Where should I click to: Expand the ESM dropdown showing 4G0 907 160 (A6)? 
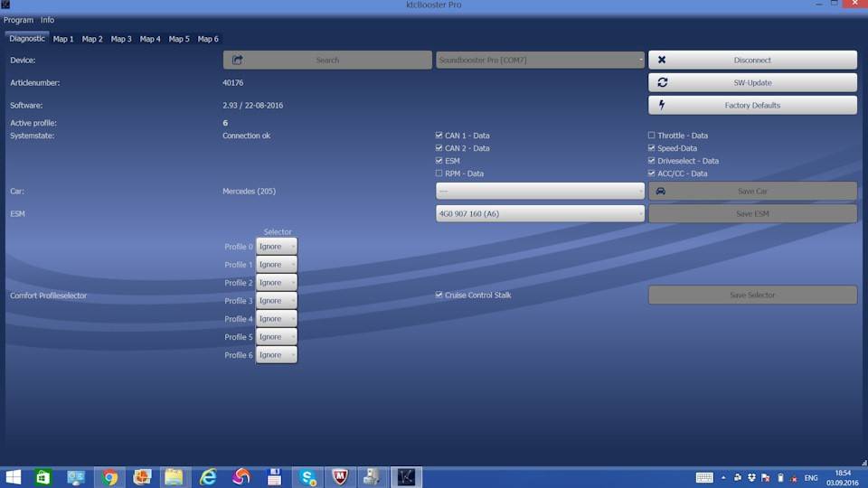540,213
